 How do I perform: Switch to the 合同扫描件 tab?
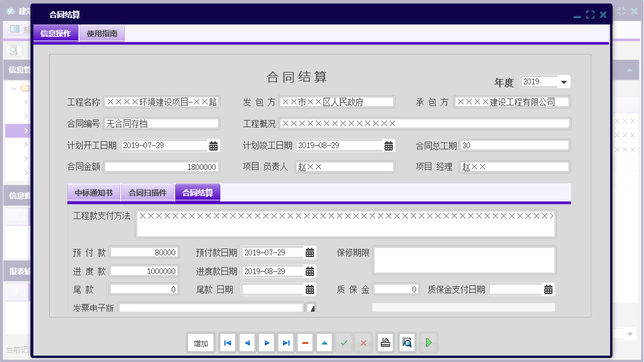147,192
